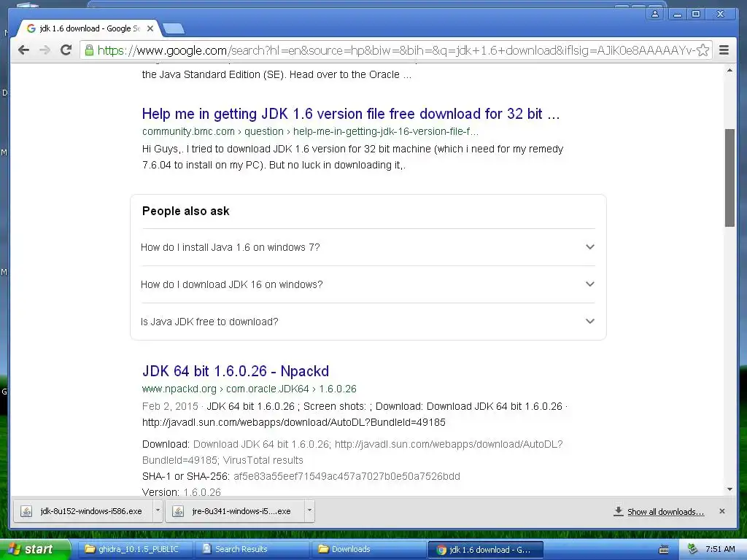Close the jdk 1.6 download tab
The width and height of the screenshot is (747, 560).
150,28
